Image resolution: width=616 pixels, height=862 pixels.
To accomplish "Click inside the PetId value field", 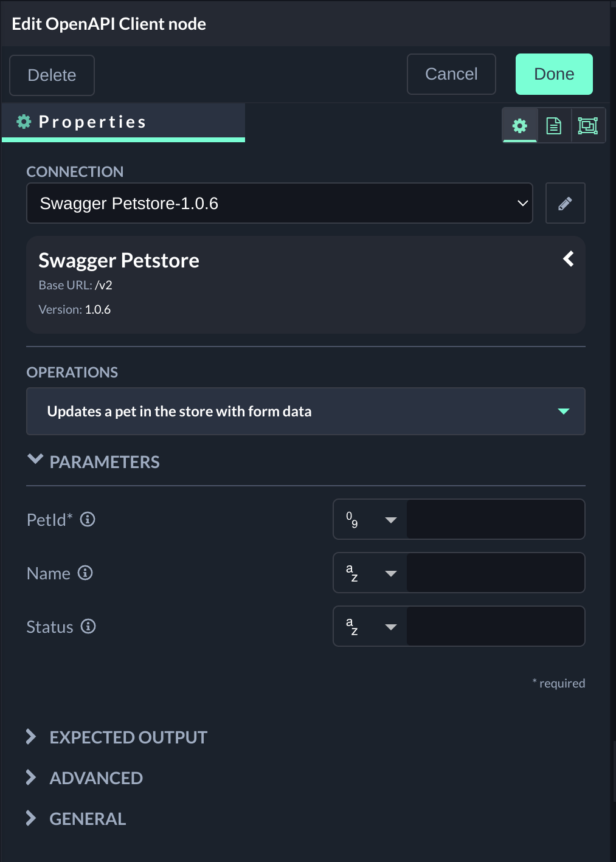I will [x=495, y=520].
